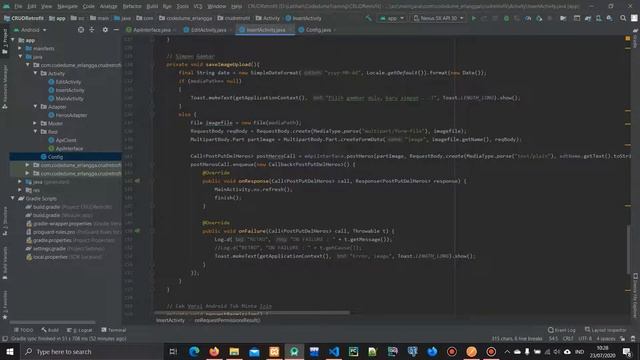Image resolution: width=640 pixels, height=360 pixels.
Task: Switch to EditActivity.java tab
Action: click(208, 30)
